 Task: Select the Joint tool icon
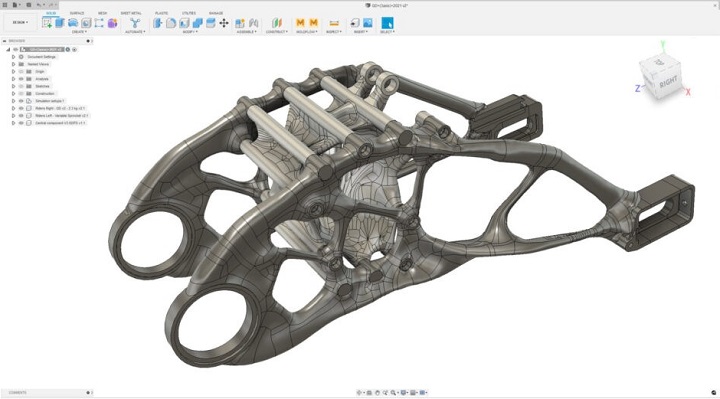click(x=253, y=22)
